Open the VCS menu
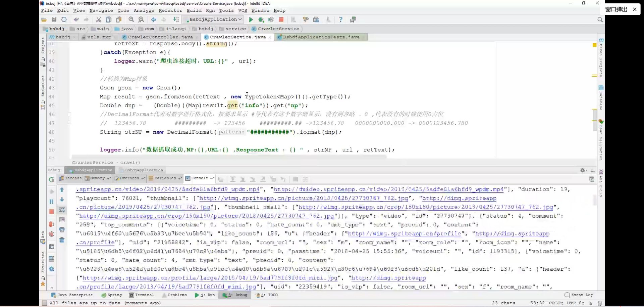This screenshot has height=307, width=644. 243,10
